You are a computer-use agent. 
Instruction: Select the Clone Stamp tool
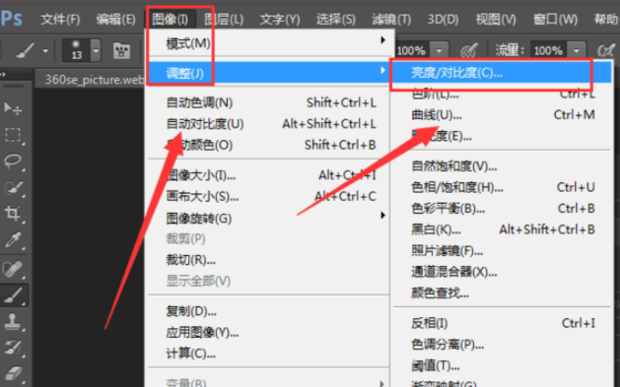pyautogui.click(x=13, y=321)
